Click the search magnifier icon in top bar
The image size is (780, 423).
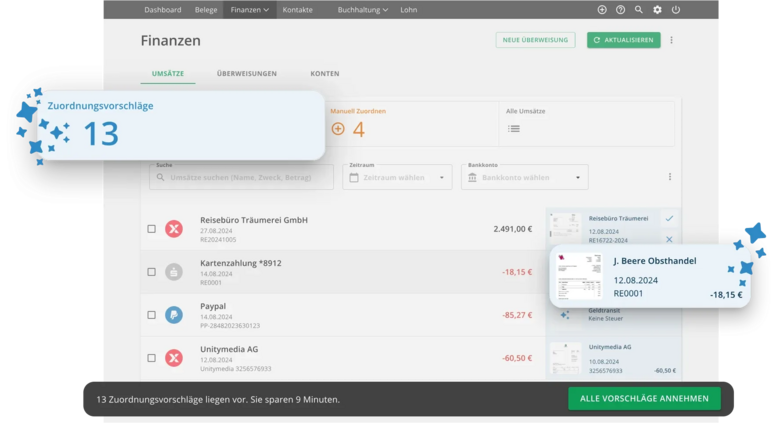[639, 9]
